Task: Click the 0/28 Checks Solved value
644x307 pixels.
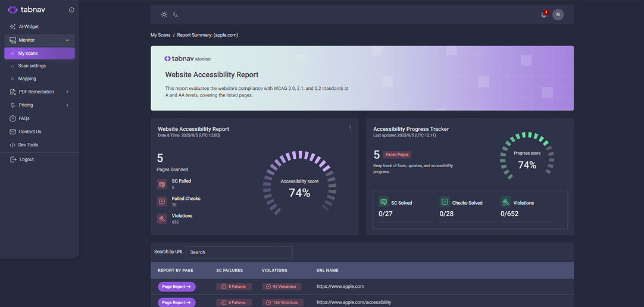Action: pyautogui.click(x=446, y=214)
